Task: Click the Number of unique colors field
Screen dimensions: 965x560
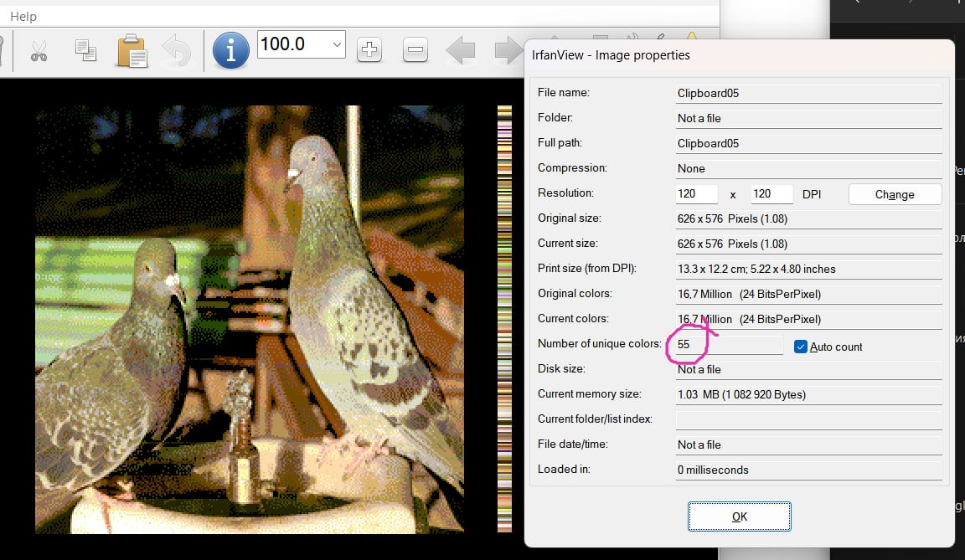Action: pyautogui.click(x=727, y=345)
